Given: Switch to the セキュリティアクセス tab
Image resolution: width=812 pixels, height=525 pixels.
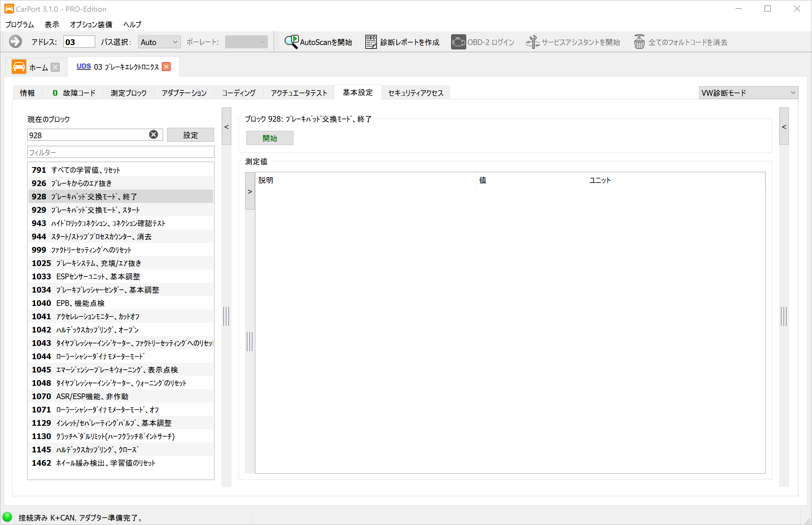Looking at the screenshot, I should click(x=416, y=93).
